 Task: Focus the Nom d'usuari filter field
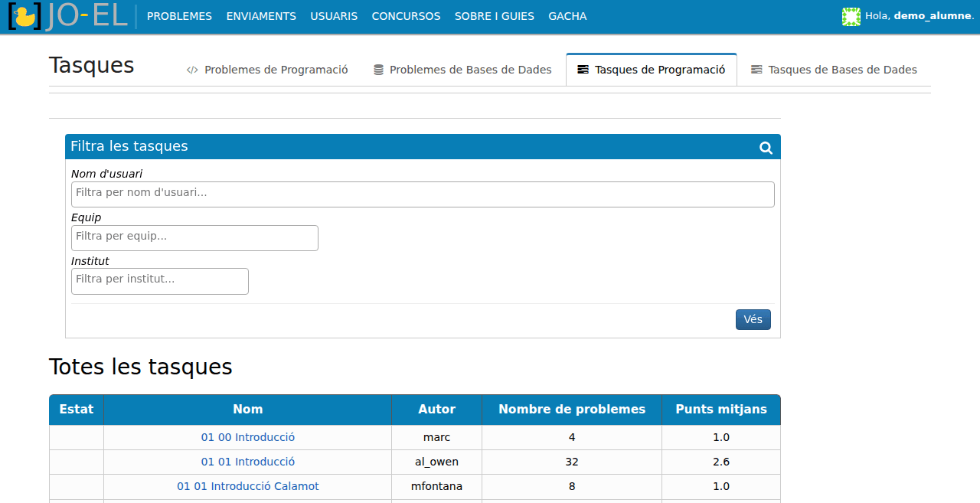(x=423, y=194)
